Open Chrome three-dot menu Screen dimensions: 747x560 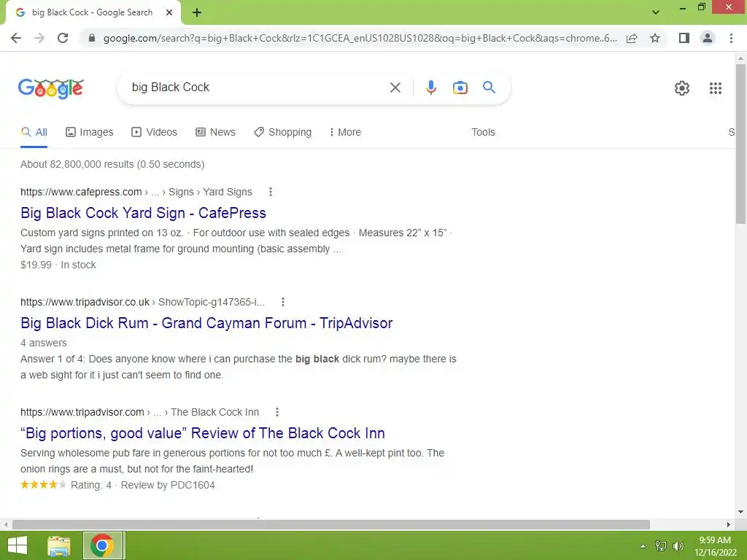pyautogui.click(x=731, y=38)
